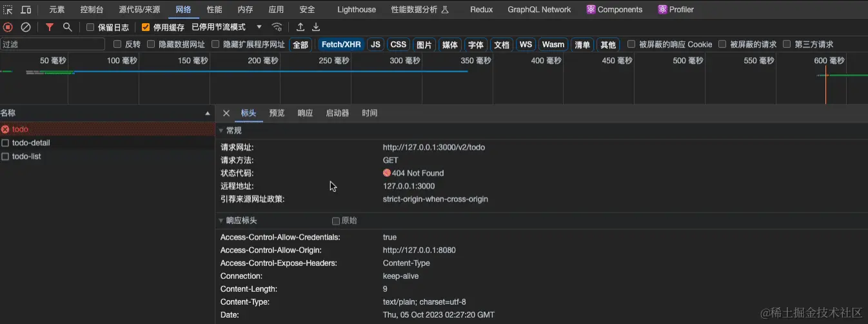Open the 性能 tab
Image resolution: width=868 pixels, height=324 pixels.
pyautogui.click(x=215, y=10)
